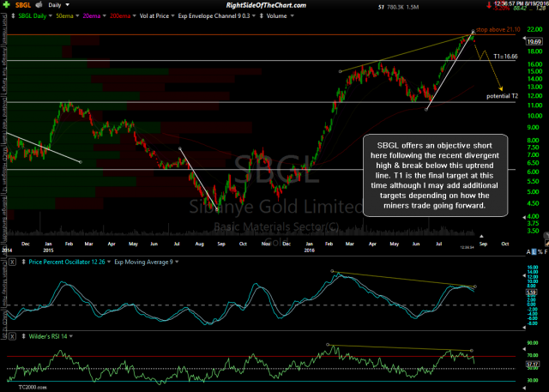This screenshot has height=392, width=549.
Task: Click the move arrows beside SBGL Daily
Action: [x=13, y=16]
